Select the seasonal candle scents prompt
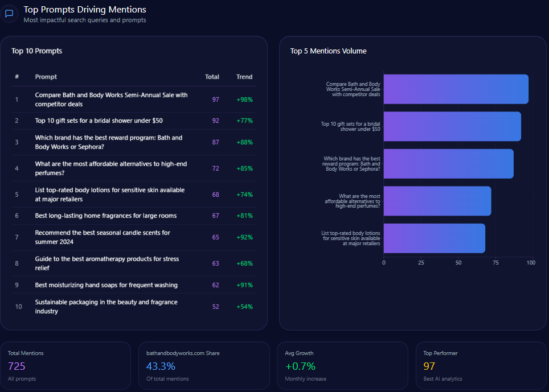 [103, 237]
